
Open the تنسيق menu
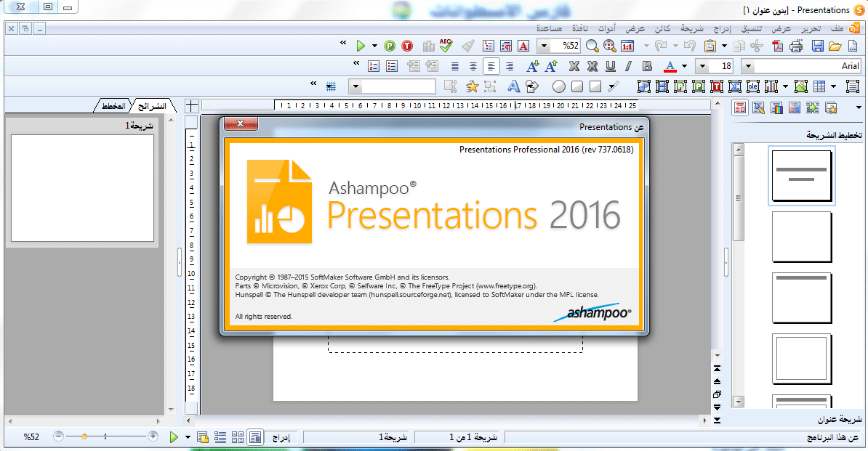tap(752, 29)
